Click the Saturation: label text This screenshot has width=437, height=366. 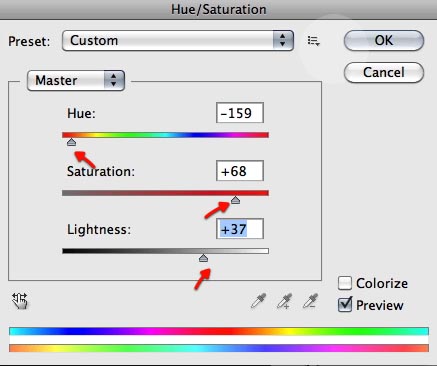[101, 171]
